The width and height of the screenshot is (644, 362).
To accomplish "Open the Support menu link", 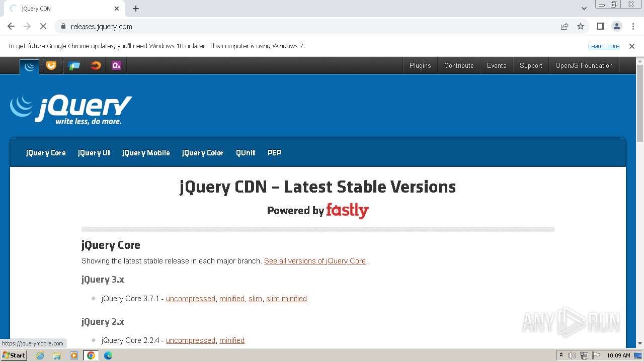I will [531, 65].
